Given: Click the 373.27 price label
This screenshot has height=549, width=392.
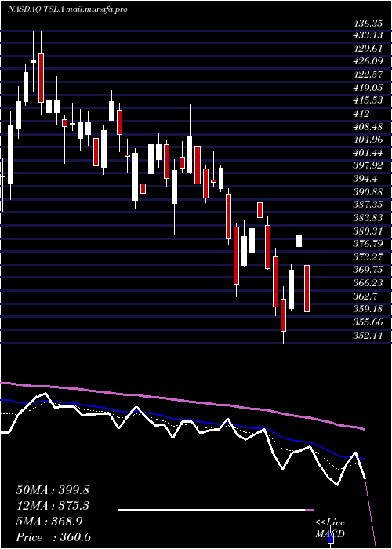Looking at the screenshot, I should 368,257.
